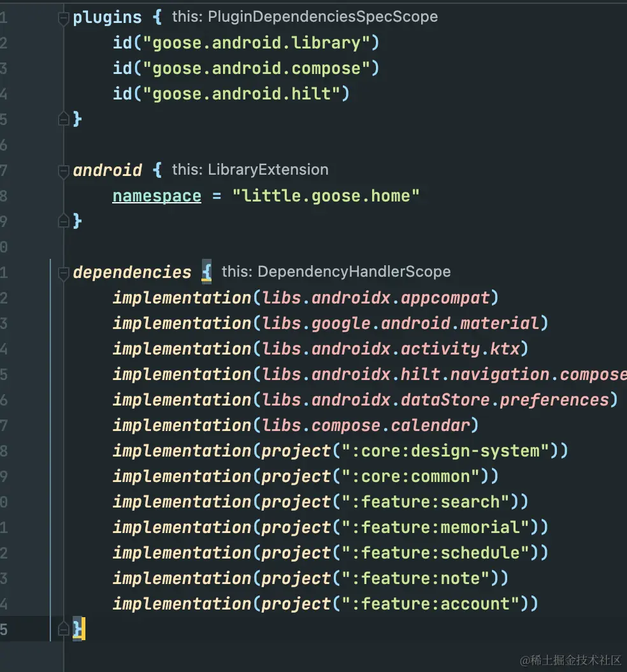627x672 pixels.
Task: Click libs.google.android.material reference
Action: tap(400, 323)
